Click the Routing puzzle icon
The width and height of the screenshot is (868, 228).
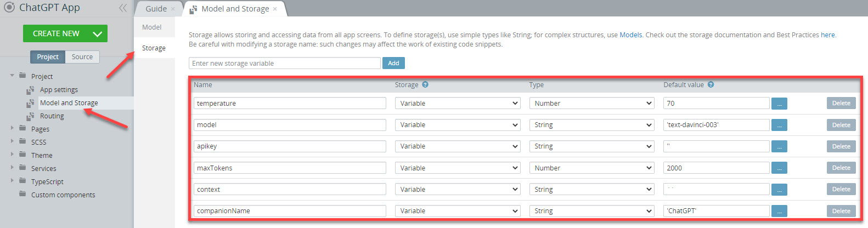[x=31, y=116]
